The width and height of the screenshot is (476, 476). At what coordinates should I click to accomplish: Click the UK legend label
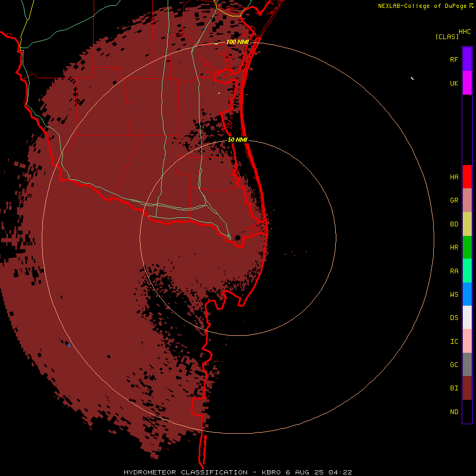click(x=454, y=84)
